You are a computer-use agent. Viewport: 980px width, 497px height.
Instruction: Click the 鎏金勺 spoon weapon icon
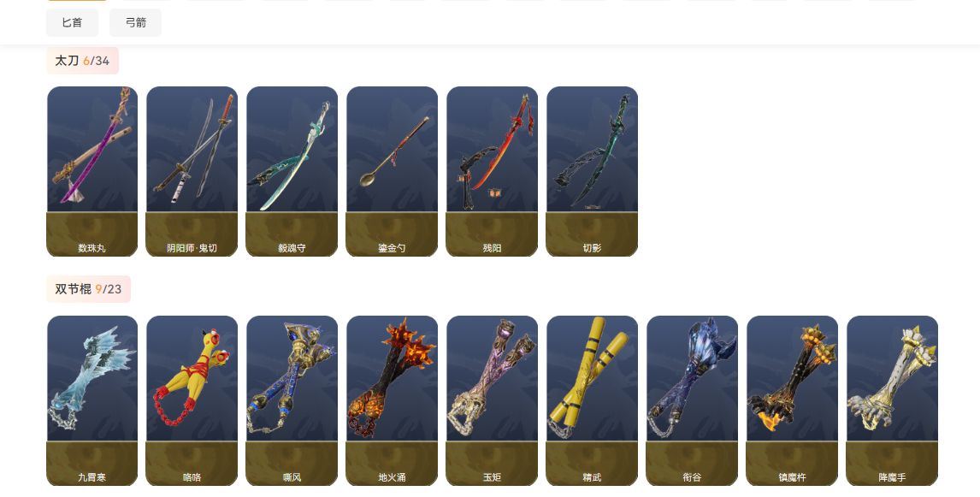(392, 171)
